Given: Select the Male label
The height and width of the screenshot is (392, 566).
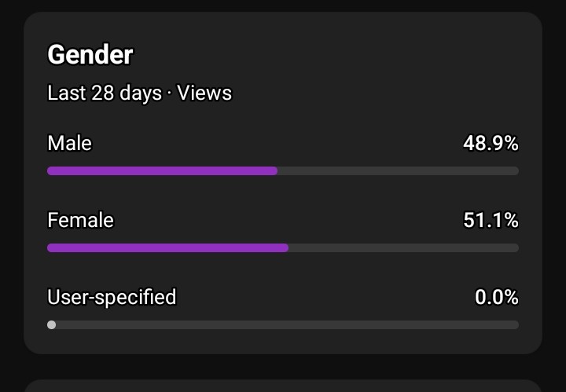Looking at the screenshot, I should (70, 143).
